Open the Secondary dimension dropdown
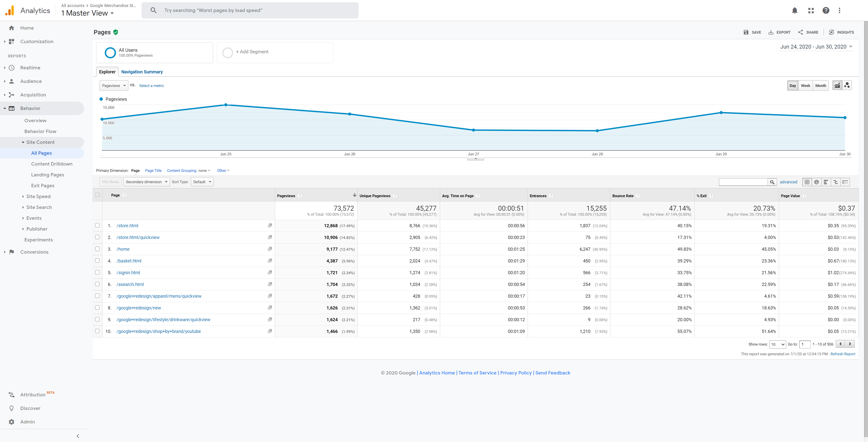868x442 pixels. (146, 182)
